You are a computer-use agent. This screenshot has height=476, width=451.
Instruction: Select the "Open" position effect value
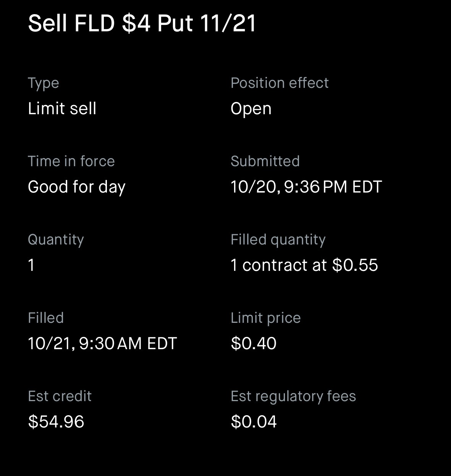pos(251,108)
